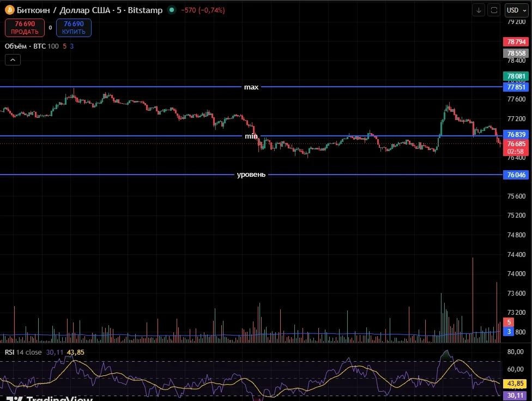Click the green market status dot
This screenshot has height=401, width=532.
pos(172,10)
